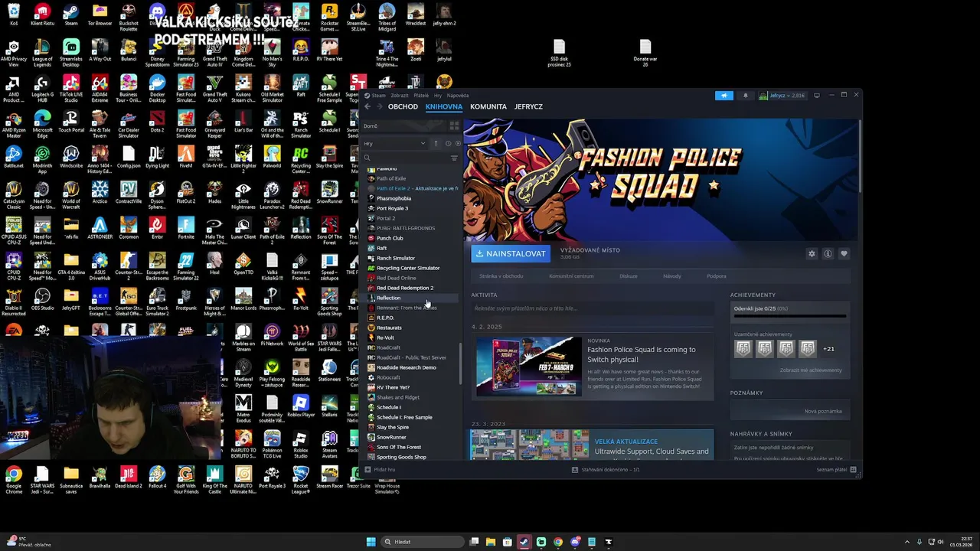Click Nová poznámka button
The image size is (980, 551).
(823, 411)
